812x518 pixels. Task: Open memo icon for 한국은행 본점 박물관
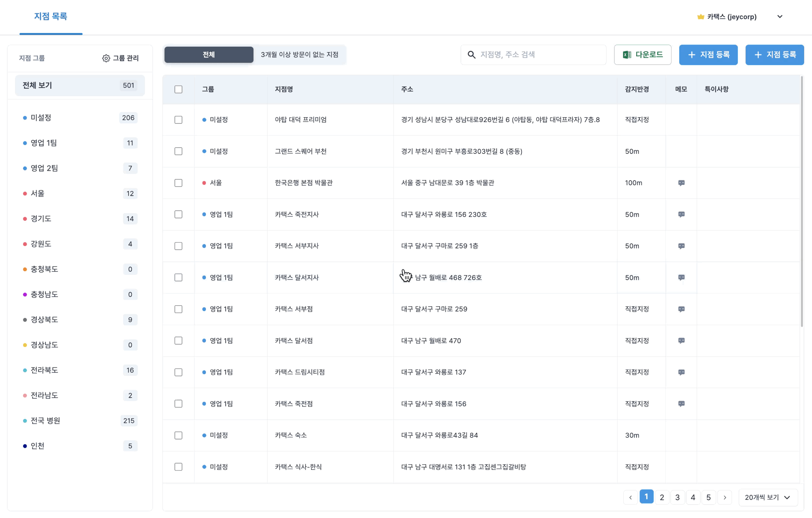click(681, 183)
